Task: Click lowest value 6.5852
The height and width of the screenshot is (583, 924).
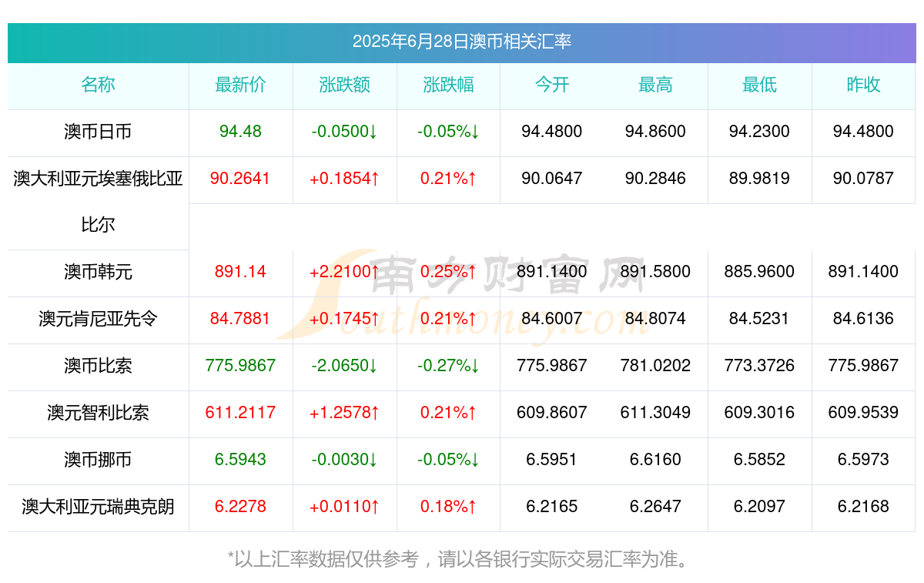Action: pyautogui.click(x=759, y=460)
